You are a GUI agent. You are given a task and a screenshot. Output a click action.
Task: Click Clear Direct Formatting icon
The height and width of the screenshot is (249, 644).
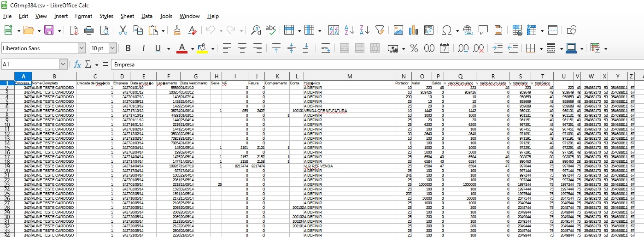[192, 30]
